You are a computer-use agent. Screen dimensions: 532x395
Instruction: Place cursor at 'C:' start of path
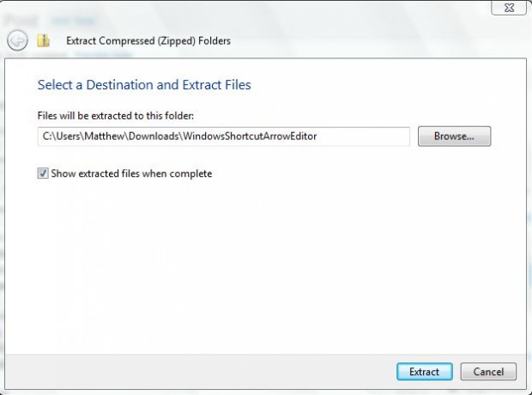point(47,137)
